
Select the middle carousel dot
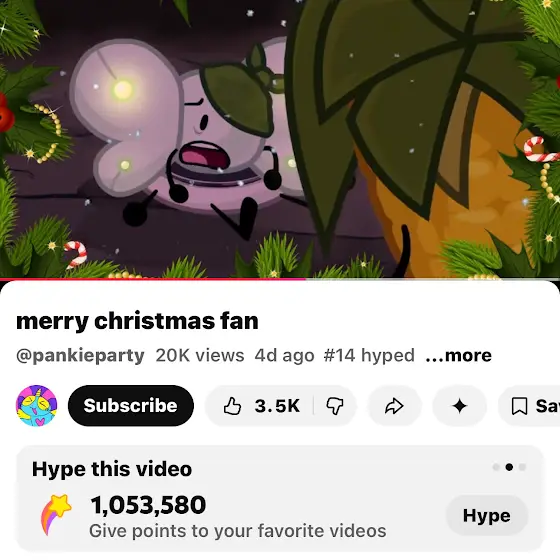point(510,467)
